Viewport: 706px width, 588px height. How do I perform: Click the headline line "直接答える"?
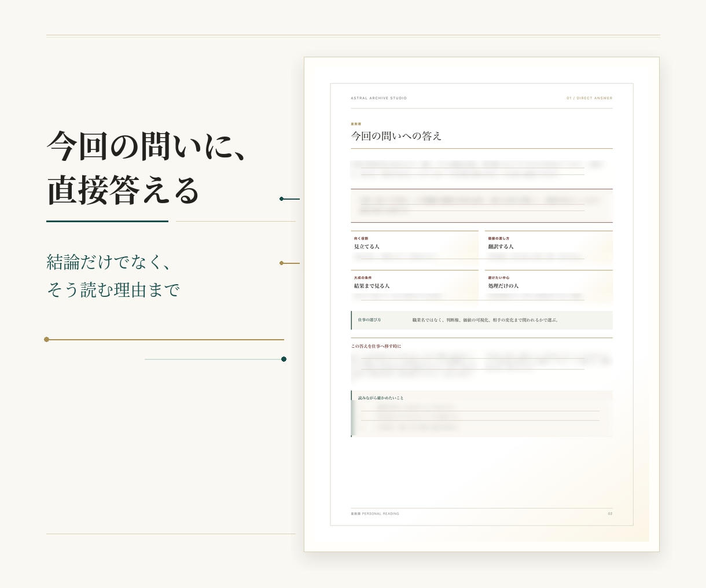click(x=123, y=191)
